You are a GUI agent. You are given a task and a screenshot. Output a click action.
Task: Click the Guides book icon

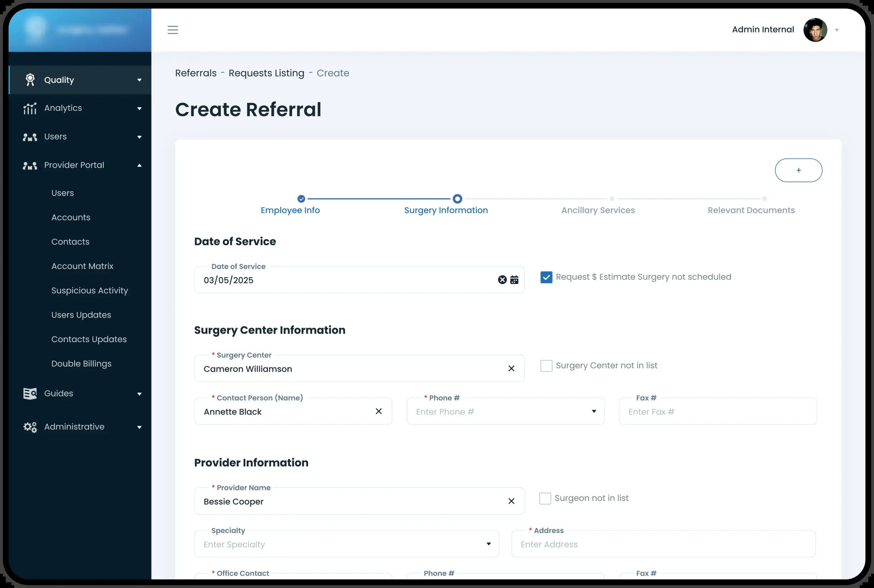tap(30, 394)
